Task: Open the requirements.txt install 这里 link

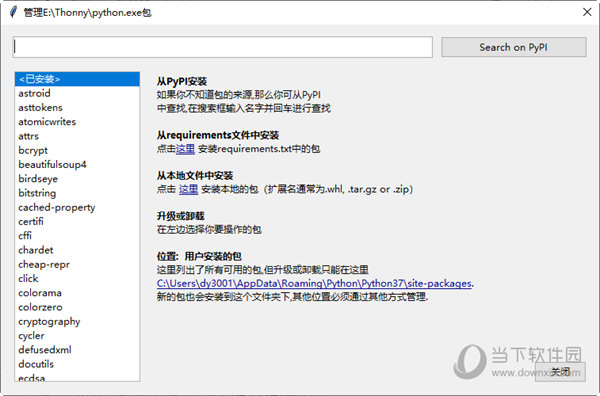Action: (x=185, y=149)
